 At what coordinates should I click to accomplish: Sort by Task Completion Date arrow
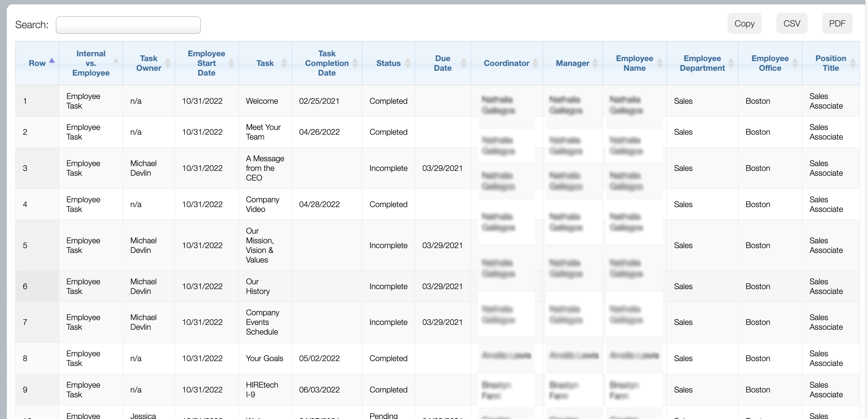[355, 63]
